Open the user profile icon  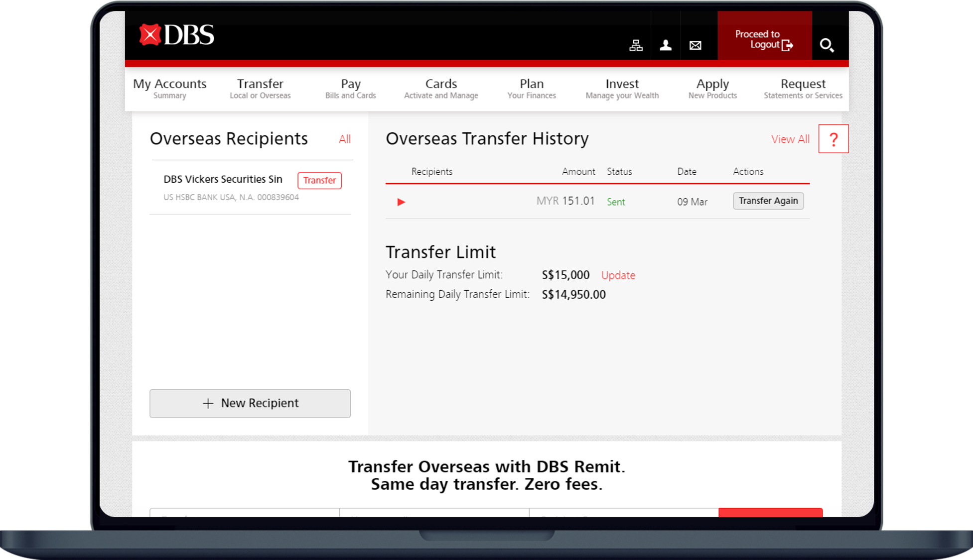pos(666,45)
